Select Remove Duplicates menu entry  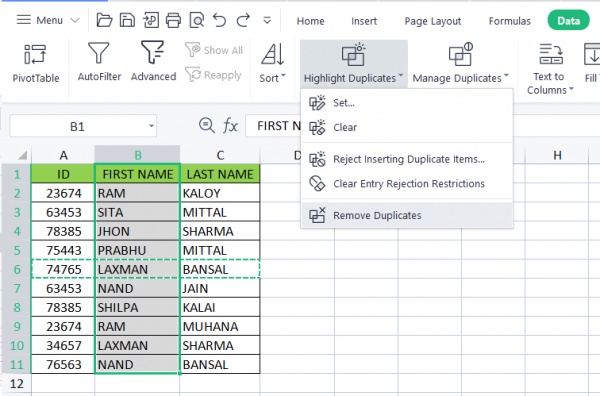(x=407, y=215)
